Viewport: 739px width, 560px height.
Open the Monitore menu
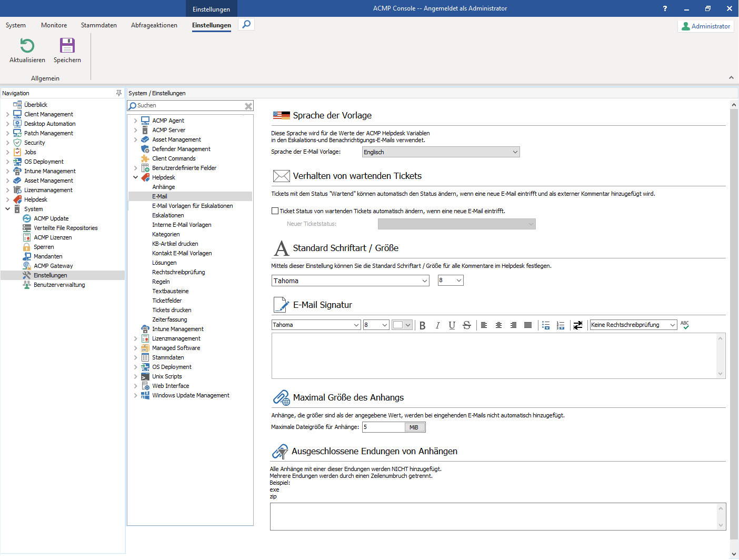coord(54,25)
